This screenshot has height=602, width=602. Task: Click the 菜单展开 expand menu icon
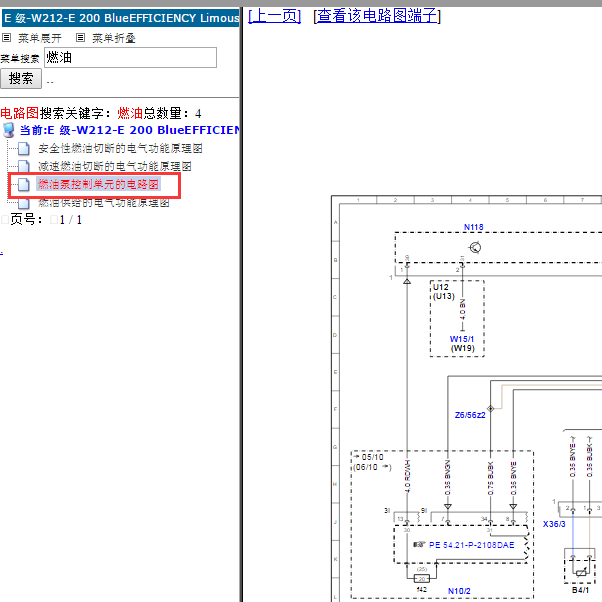click(7, 38)
